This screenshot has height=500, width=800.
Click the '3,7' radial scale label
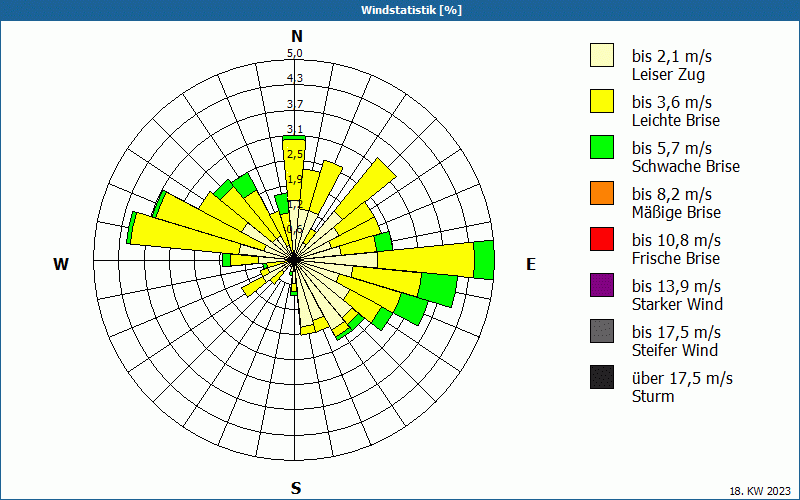294,104
